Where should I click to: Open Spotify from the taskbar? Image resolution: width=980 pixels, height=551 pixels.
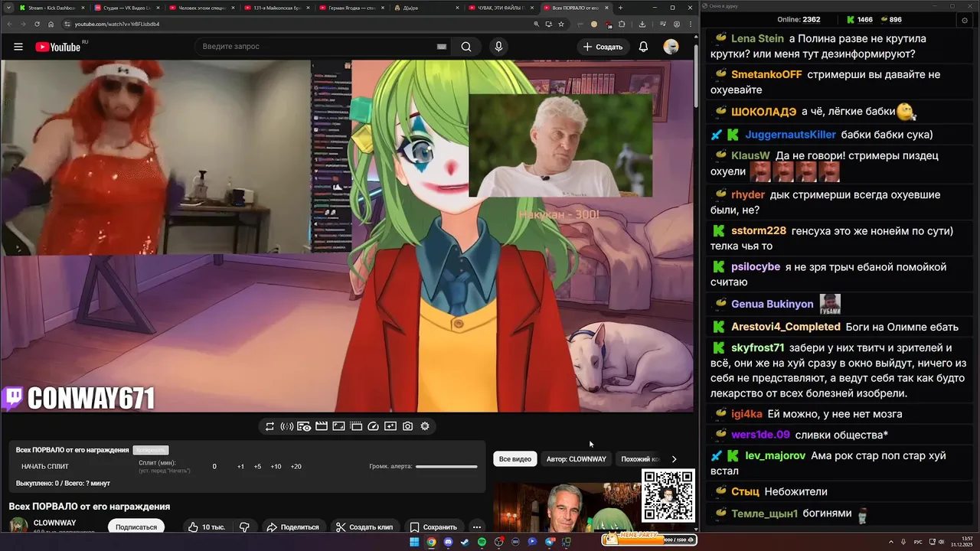coord(482,542)
